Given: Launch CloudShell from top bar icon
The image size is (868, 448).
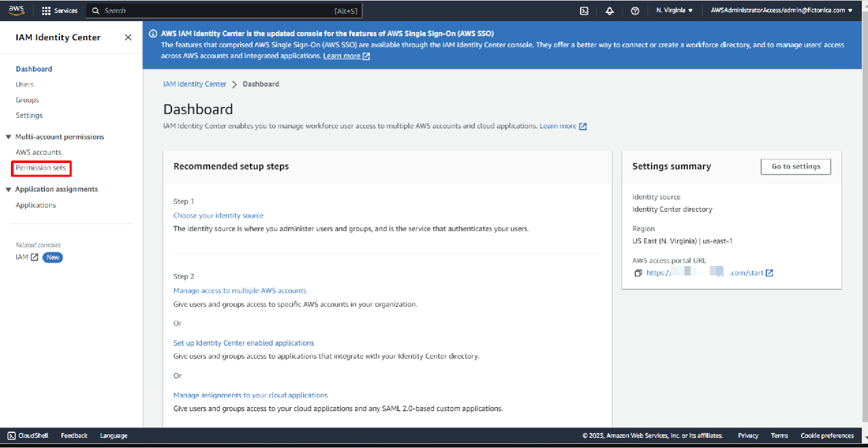Looking at the screenshot, I should [x=584, y=11].
